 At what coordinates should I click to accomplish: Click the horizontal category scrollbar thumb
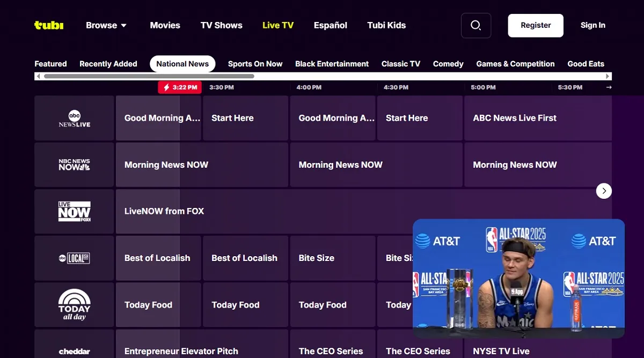click(149, 76)
